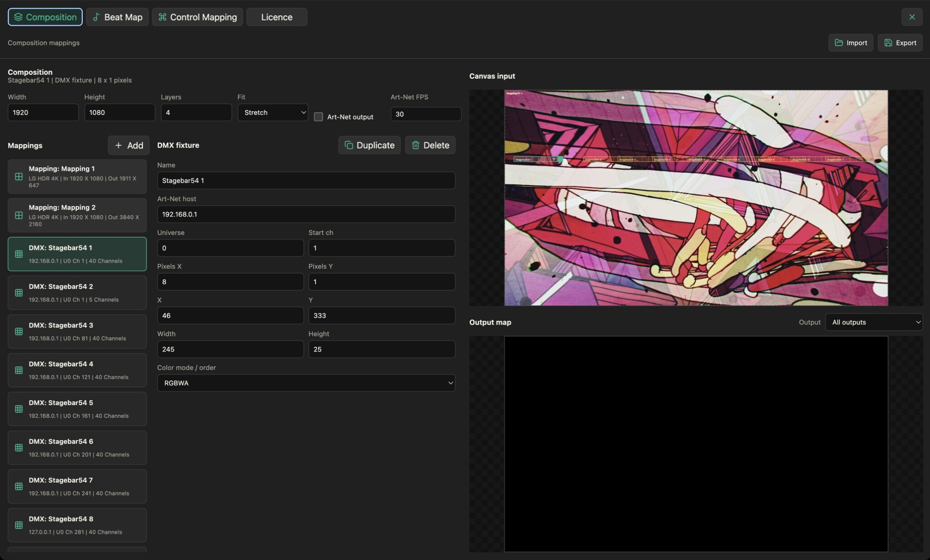The image size is (930, 560).
Task: Click the layers icon on Composition tab
Action: (18, 17)
